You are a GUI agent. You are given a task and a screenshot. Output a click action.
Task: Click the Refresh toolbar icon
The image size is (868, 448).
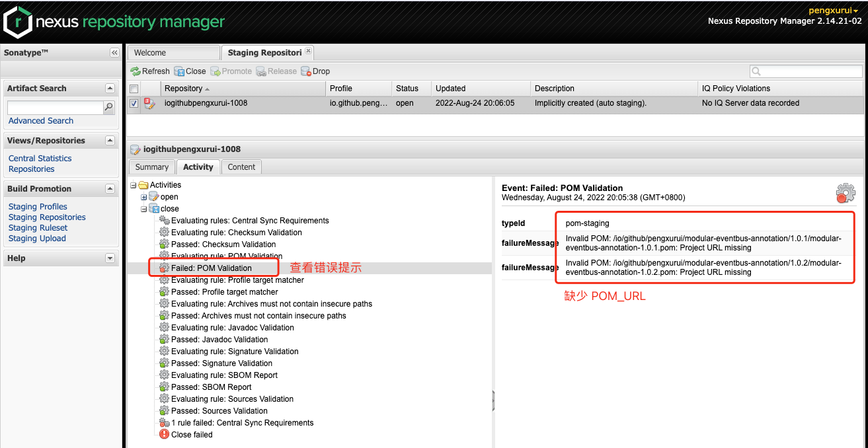click(x=136, y=71)
